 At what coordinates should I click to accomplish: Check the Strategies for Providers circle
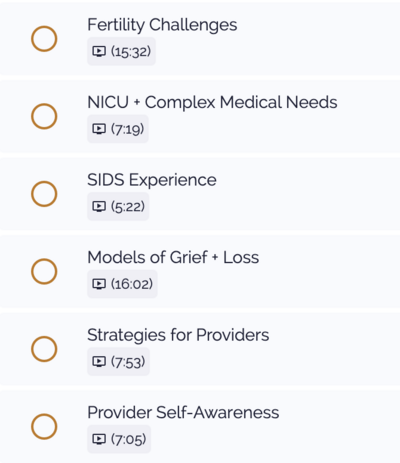pyautogui.click(x=44, y=349)
